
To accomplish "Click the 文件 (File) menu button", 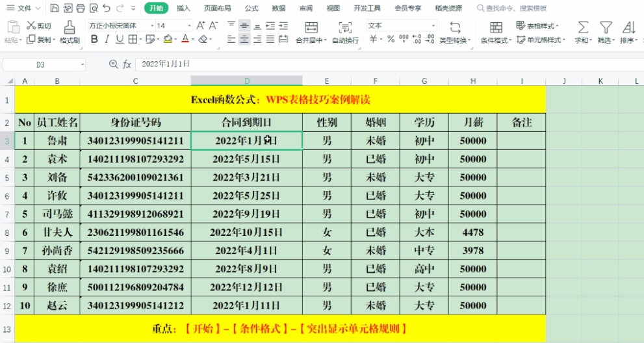I will tap(24, 8).
